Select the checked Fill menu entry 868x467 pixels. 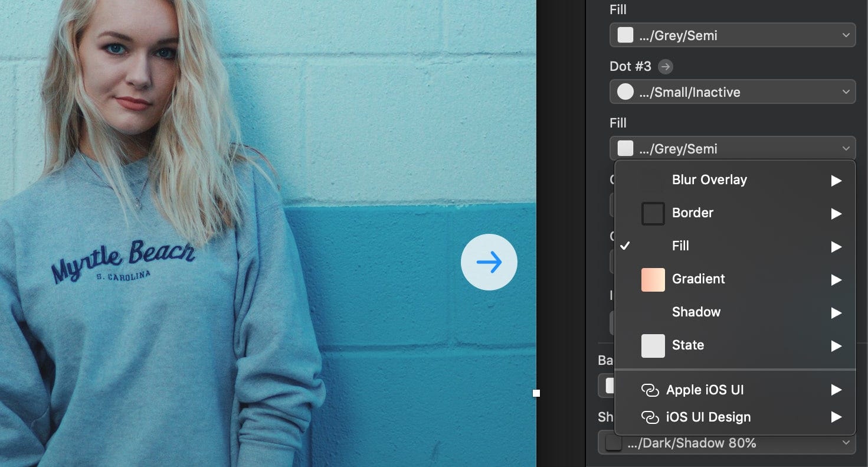point(735,246)
